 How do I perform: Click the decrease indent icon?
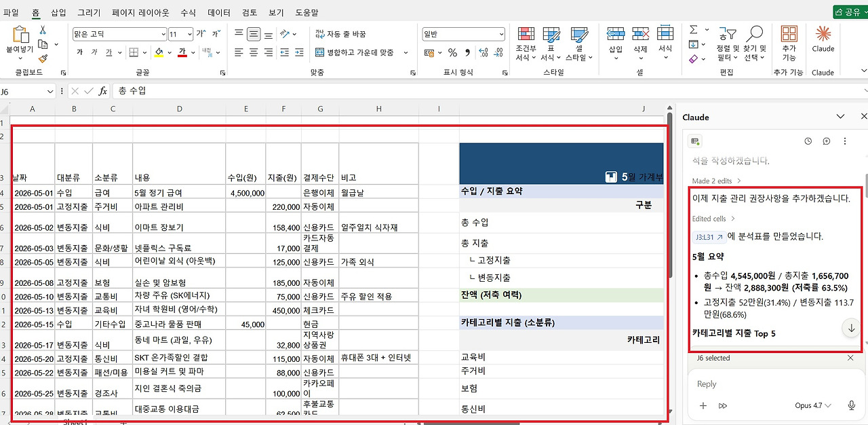(285, 52)
